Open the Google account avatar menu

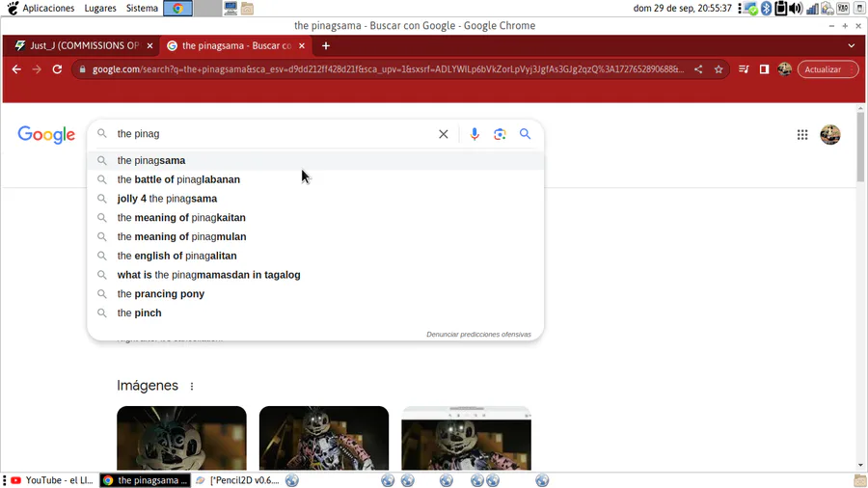[829, 134]
